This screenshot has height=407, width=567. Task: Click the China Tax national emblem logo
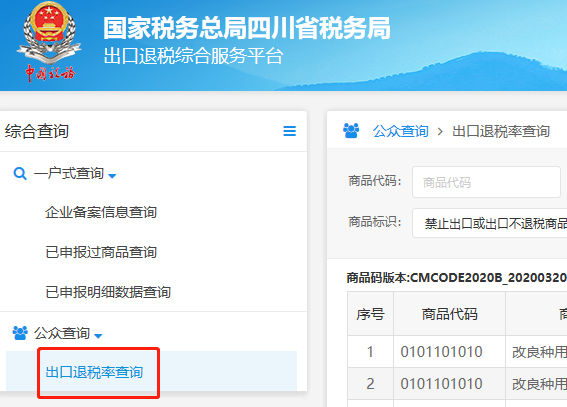click(x=50, y=42)
